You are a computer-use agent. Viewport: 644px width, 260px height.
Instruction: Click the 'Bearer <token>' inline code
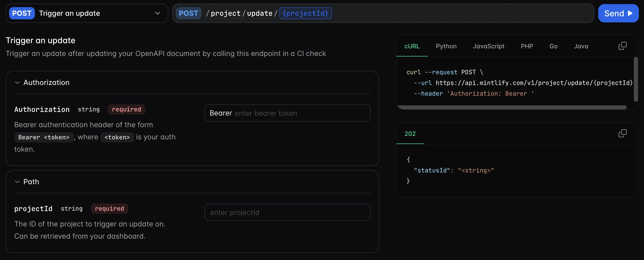click(x=44, y=137)
